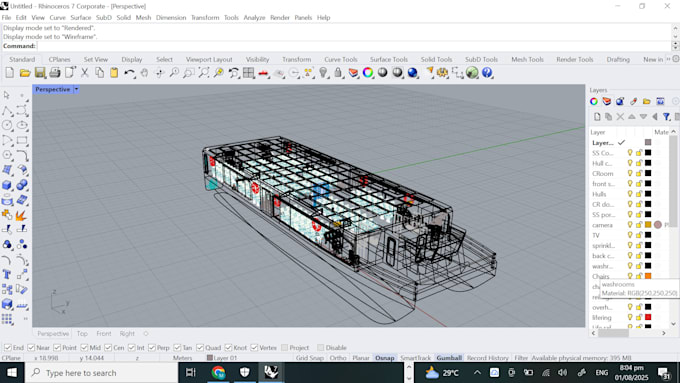The image size is (680, 383).
Task: Click the Hide objects light bulb icon
Action: coord(323,73)
